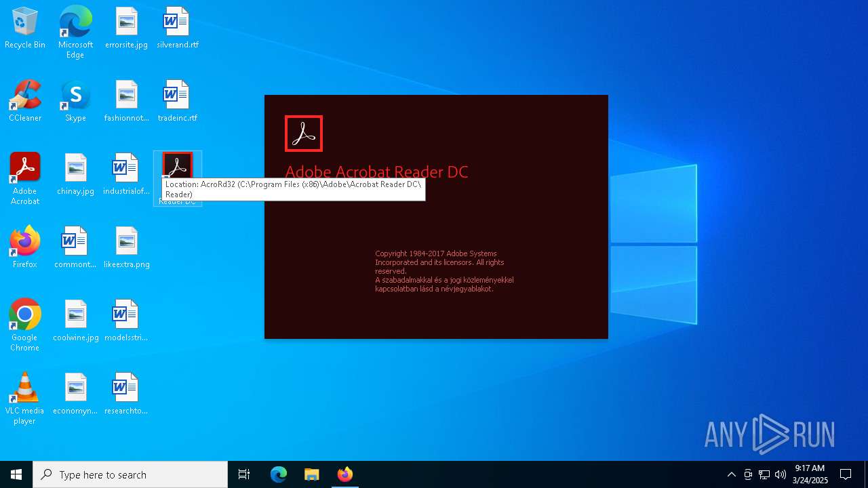Click the AcroRd32 location tooltip
Viewport: 868px width, 488px height.
(294, 189)
